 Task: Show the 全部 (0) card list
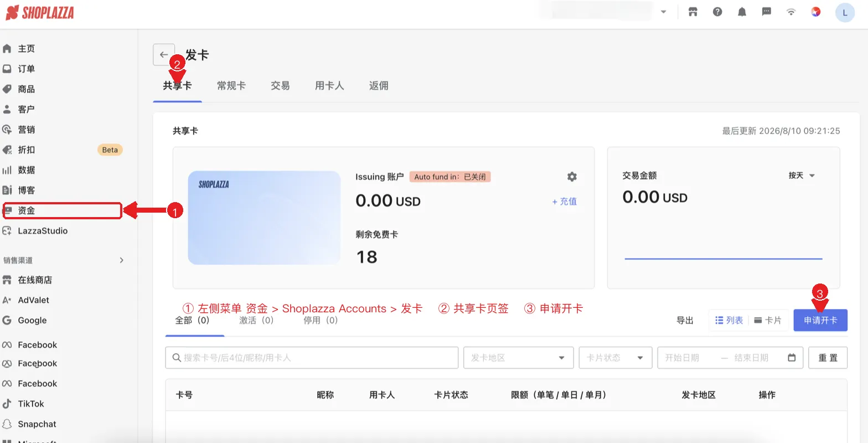click(x=192, y=321)
